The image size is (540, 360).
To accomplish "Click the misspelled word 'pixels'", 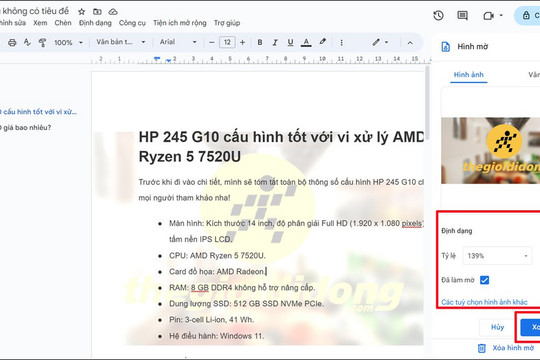I will (412, 223).
